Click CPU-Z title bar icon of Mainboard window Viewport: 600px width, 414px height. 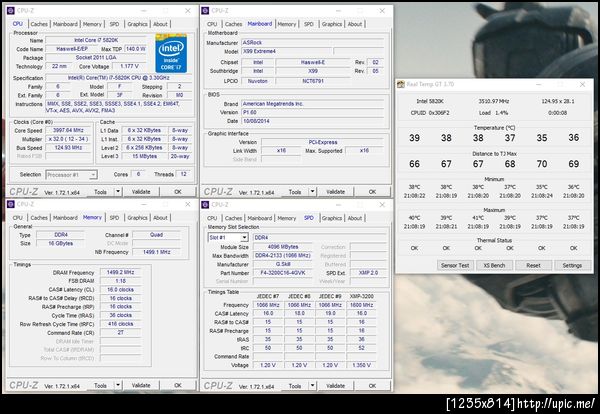click(207, 8)
